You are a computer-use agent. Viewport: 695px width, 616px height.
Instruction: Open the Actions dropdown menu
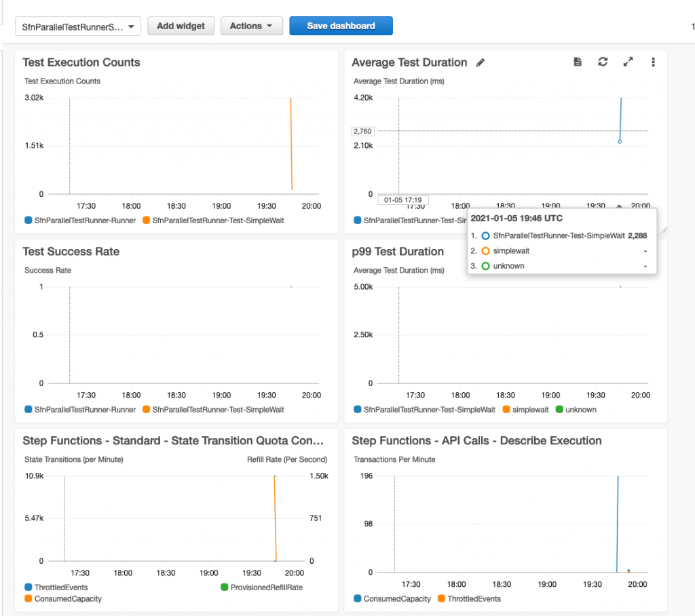(x=251, y=26)
